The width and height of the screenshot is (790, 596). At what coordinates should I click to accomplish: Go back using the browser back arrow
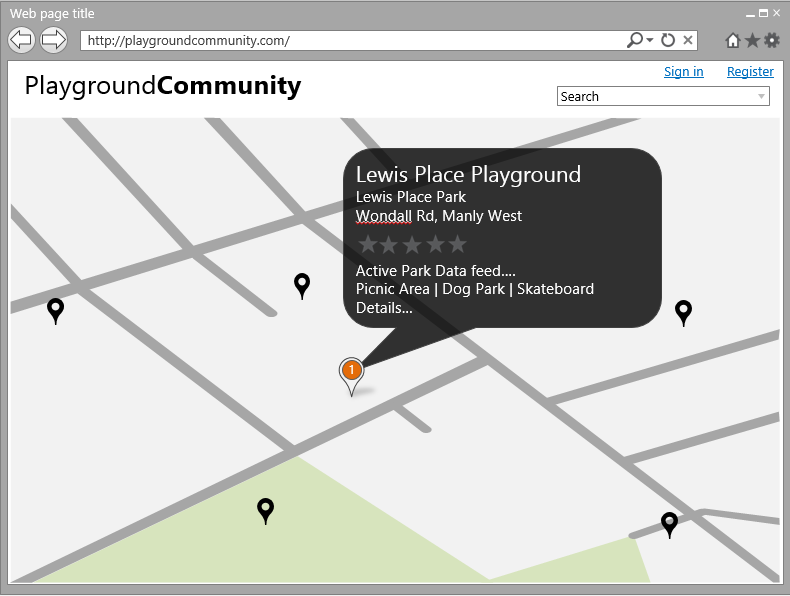[x=21, y=40]
